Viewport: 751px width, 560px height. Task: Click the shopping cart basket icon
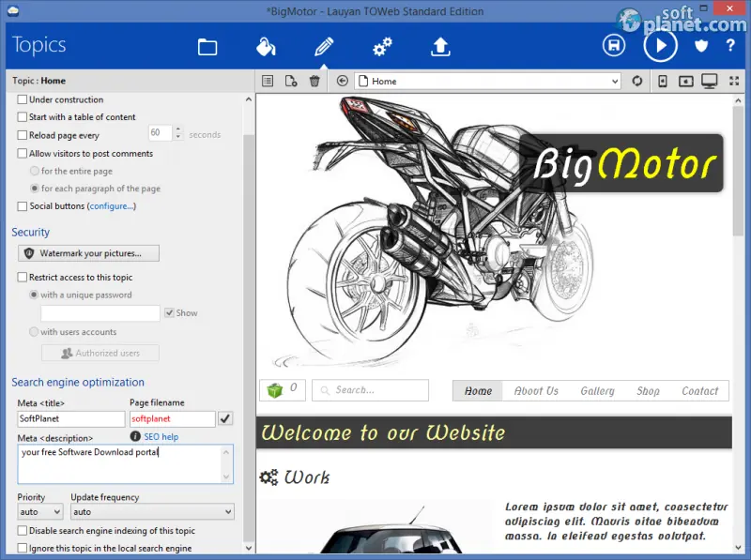click(275, 390)
